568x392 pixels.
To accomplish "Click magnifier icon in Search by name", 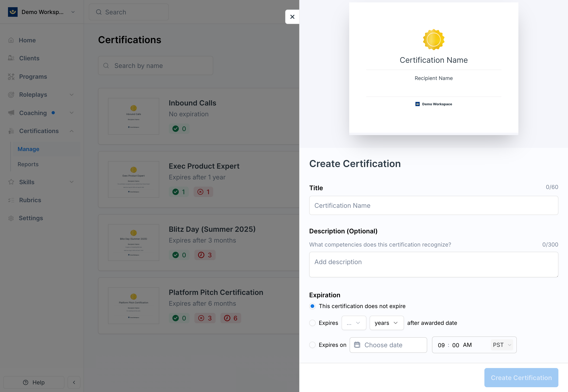I will tap(106, 66).
